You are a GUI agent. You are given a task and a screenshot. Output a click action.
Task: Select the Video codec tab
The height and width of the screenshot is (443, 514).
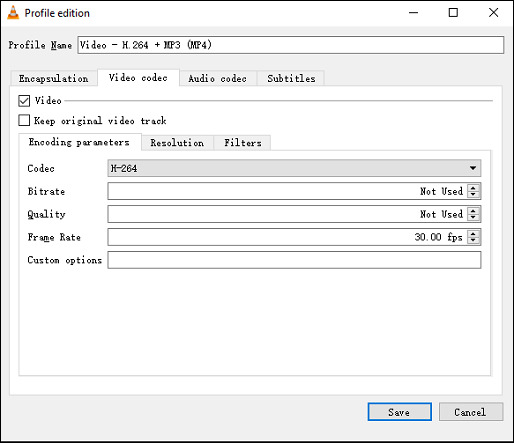click(x=138, y=78)
